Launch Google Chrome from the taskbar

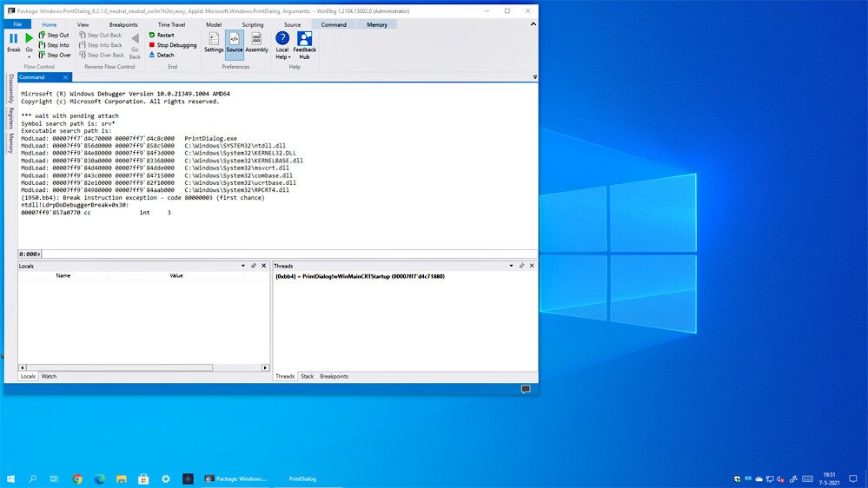tap(77, 478)
